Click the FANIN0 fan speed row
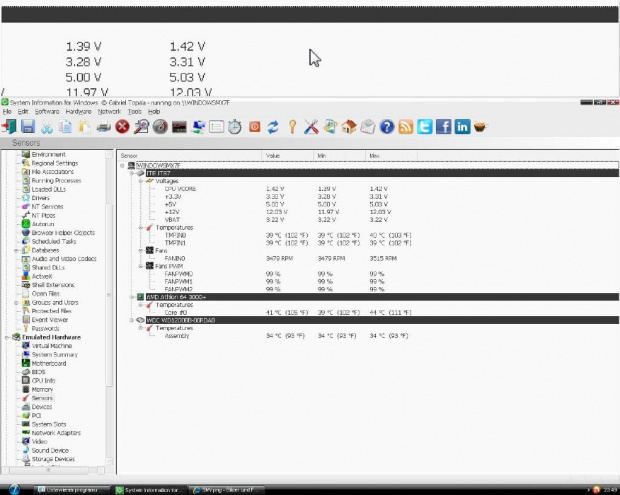The width and height of the screenshot is (620, 495). click(368, 258)
